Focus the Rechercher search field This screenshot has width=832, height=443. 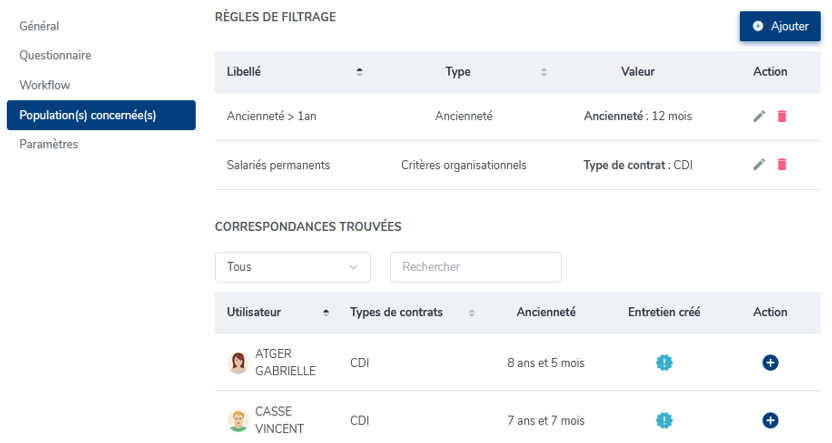476,267
